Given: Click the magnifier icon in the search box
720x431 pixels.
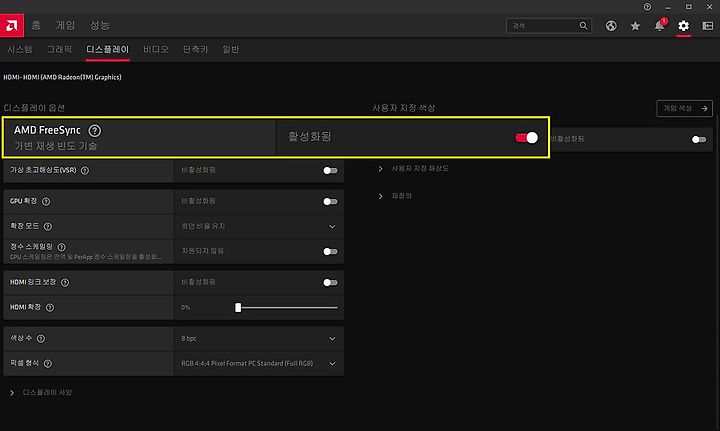Looking at the screenshot, I should [583, 26].
